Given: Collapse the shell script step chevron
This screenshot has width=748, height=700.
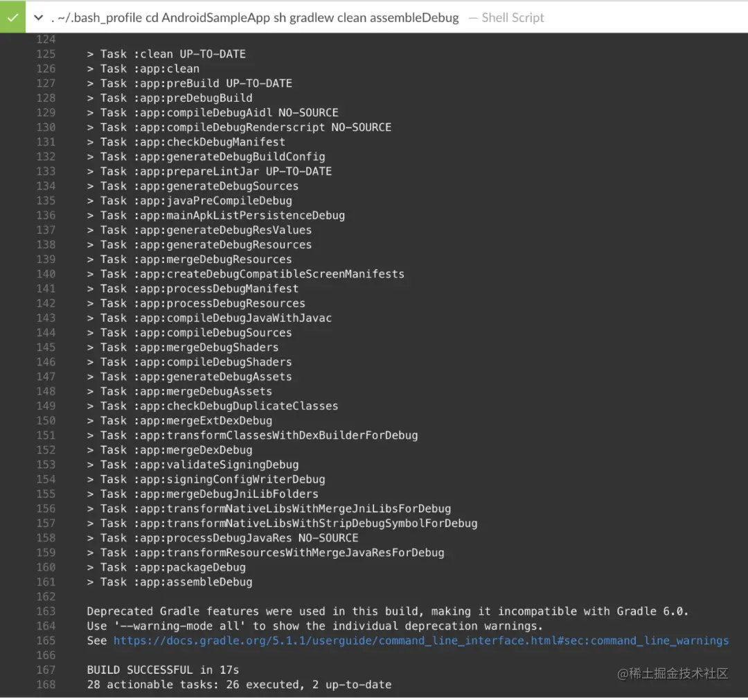Looking at the screenshot, I should pos(39,17).
